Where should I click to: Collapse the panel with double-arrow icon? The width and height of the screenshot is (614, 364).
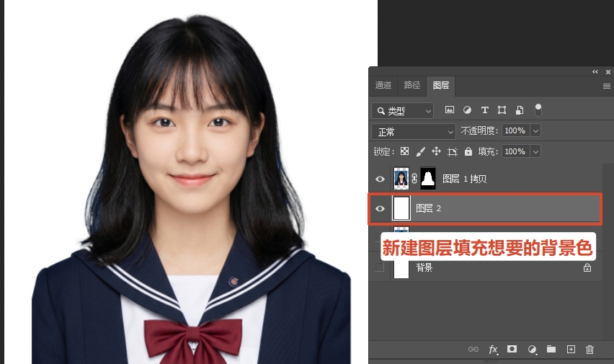coord(595,71)
